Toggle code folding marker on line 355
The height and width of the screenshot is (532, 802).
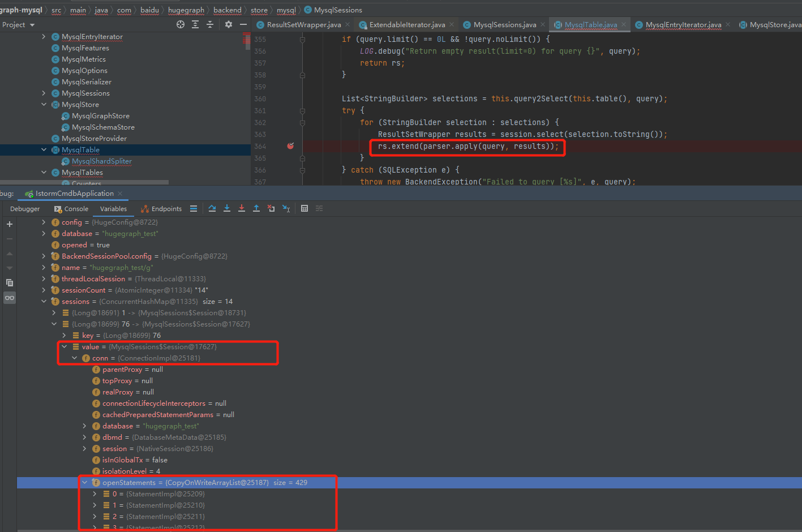[x=302, y=39]
